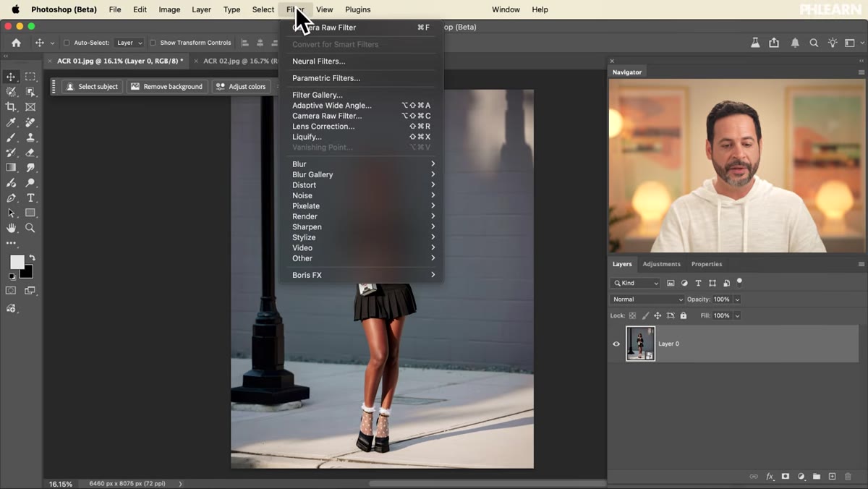Screen dimensions: 868x489
Task: Select the Brush tool
Action: [x=11, y=137]
